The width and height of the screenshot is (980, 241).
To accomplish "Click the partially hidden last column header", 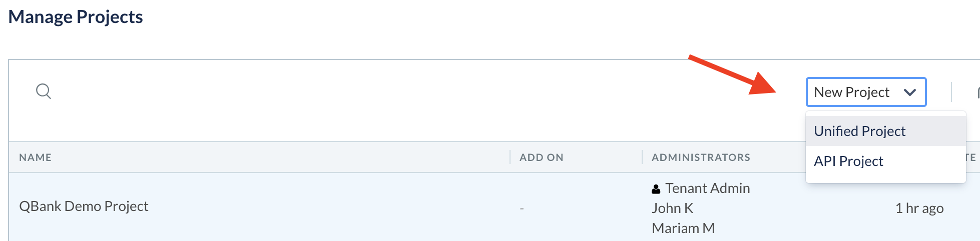I will [x=971, y=157].
